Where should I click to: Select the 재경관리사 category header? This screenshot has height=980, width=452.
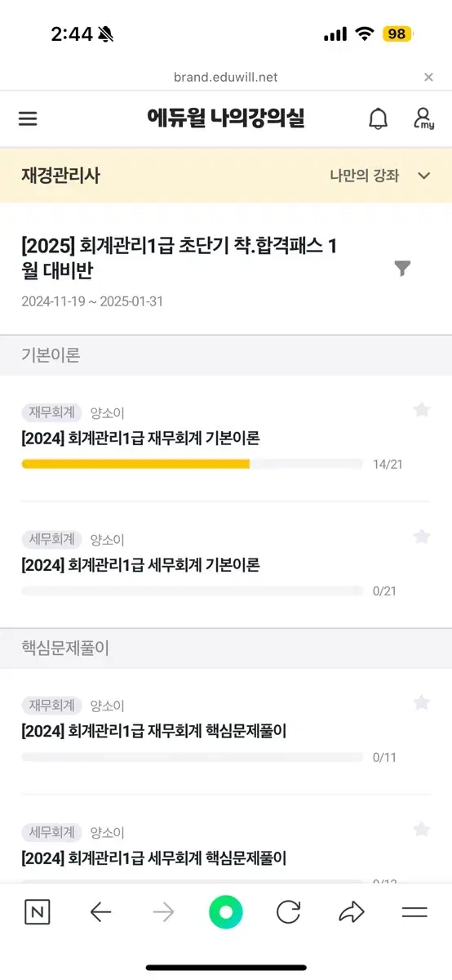(60, 176)
